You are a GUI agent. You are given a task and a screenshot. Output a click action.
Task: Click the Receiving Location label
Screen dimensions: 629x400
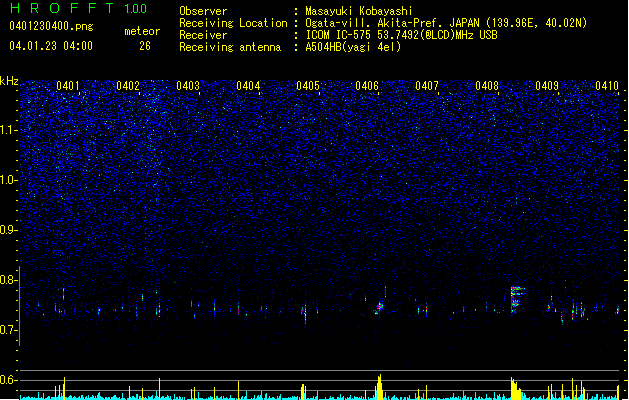point(233,23)
